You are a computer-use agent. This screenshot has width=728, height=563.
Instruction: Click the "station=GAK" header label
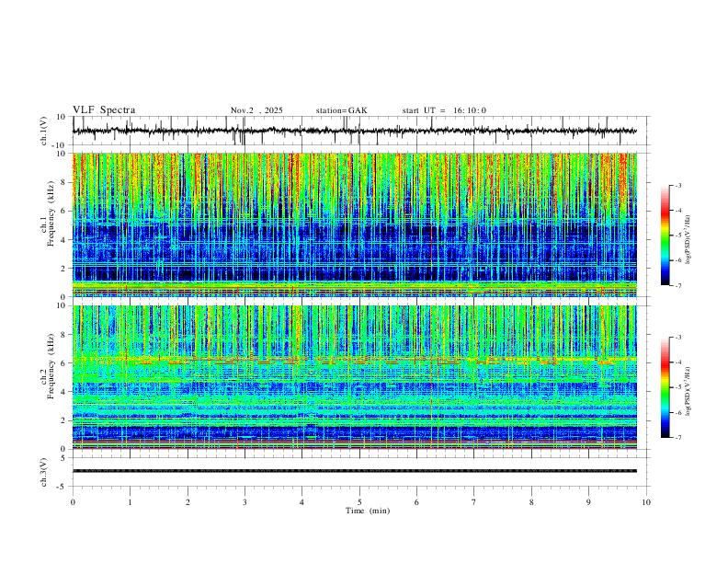pyautogui.click(x=341, y=110)
